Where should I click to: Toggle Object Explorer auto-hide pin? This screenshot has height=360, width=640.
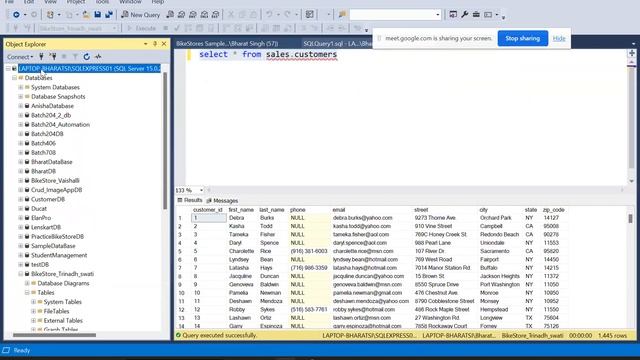tap(155, 44)
